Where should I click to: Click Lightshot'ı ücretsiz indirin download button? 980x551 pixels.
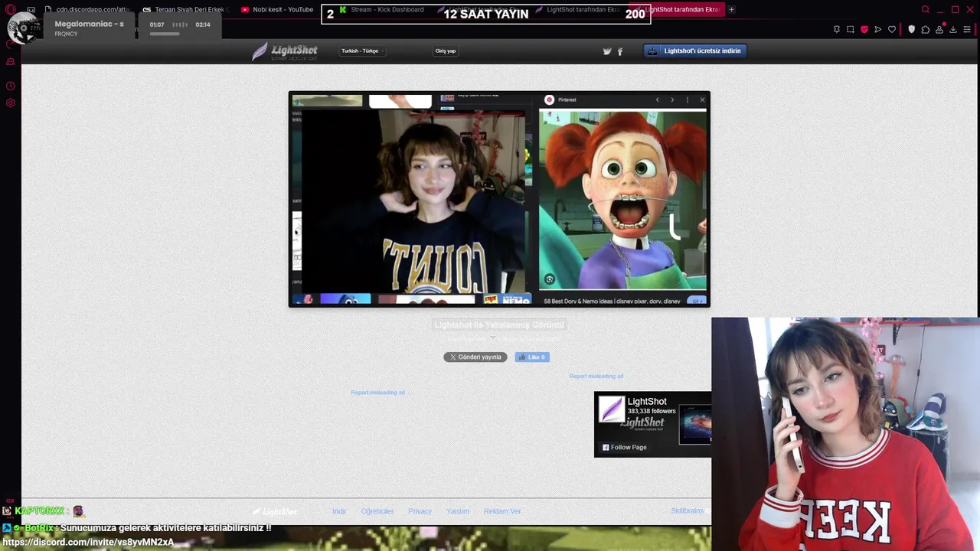[x=695, y=51]
